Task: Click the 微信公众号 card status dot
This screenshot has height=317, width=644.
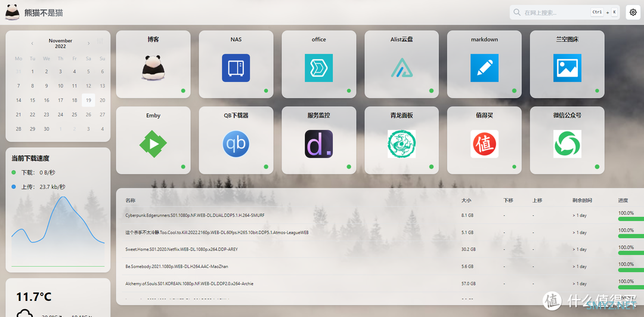Action: (x=597, y=167)
